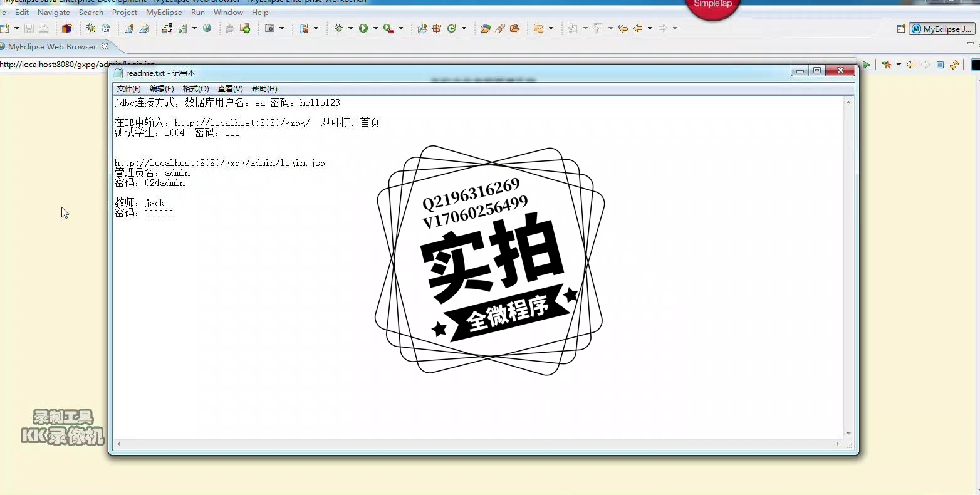Click Notepad's horizontal scrollbar right arrow
Screen dimensions: 980x495
tap(838, 444)
